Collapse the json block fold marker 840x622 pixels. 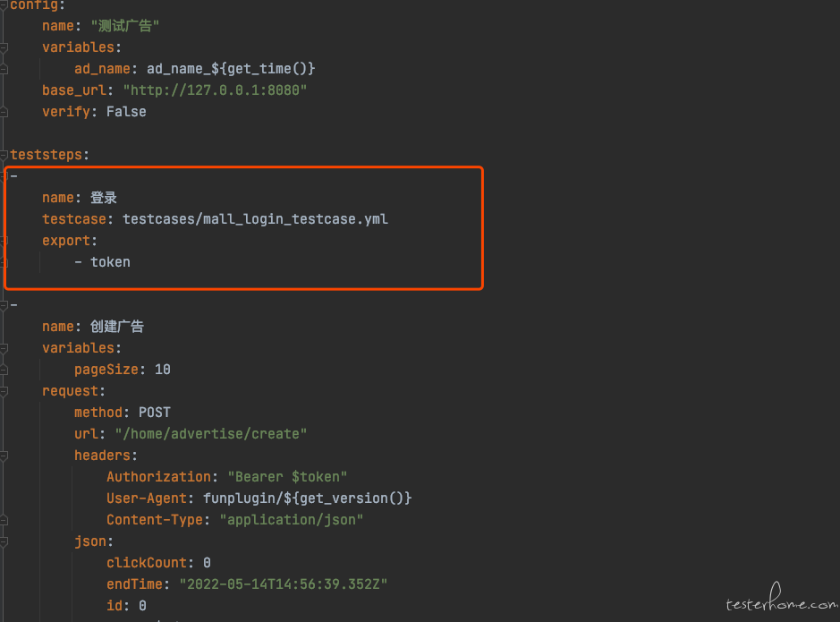[x=4, y=541]
